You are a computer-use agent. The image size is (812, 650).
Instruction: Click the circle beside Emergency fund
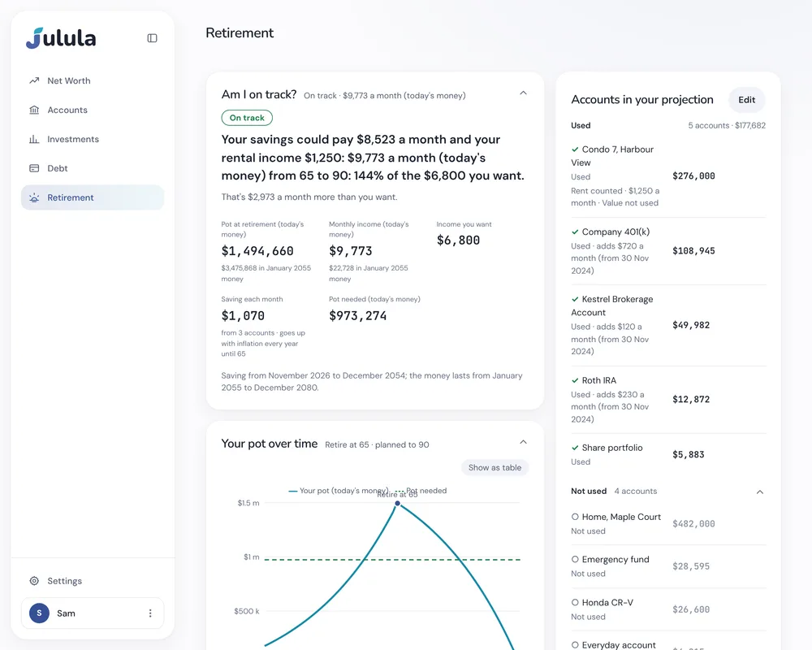click(x=575, y=559)
